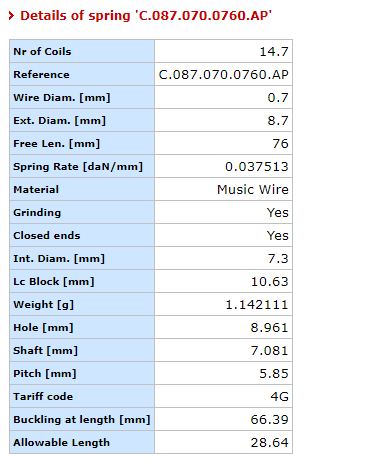Click the 'Spring Rate [daN/mm]' label
The image size is (368, 467).
(78, 167)
